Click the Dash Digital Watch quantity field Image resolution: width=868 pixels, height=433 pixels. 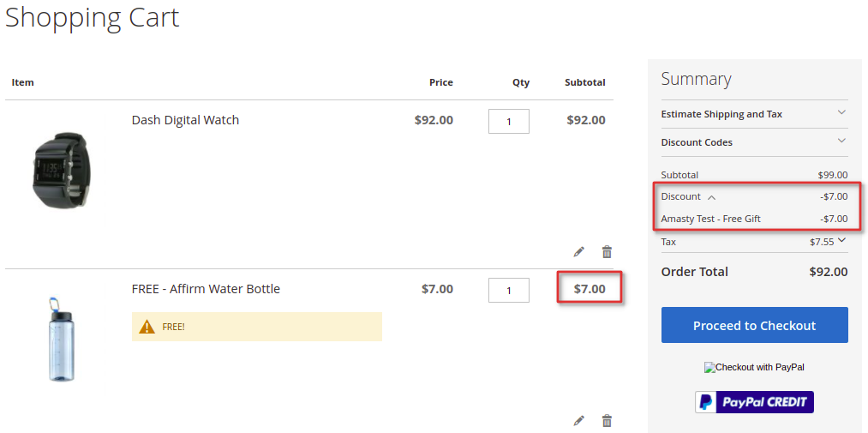[509, 121]
